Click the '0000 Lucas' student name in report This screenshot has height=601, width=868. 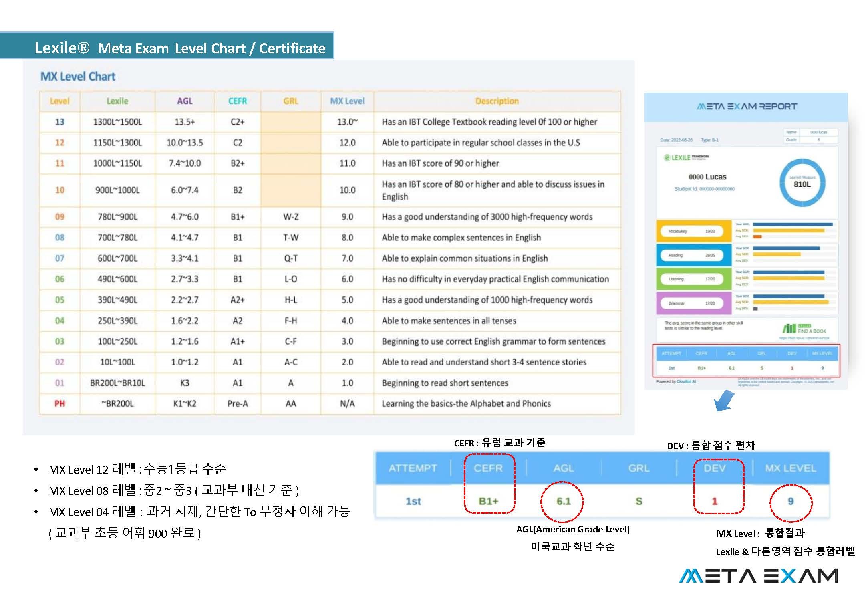707,177
